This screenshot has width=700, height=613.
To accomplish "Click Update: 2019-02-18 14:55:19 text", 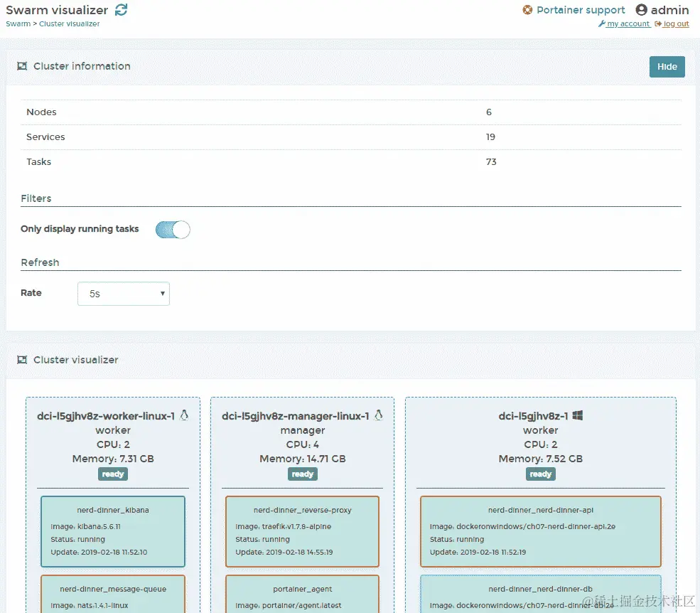I will pyautogui.click(x=284, y=553).
